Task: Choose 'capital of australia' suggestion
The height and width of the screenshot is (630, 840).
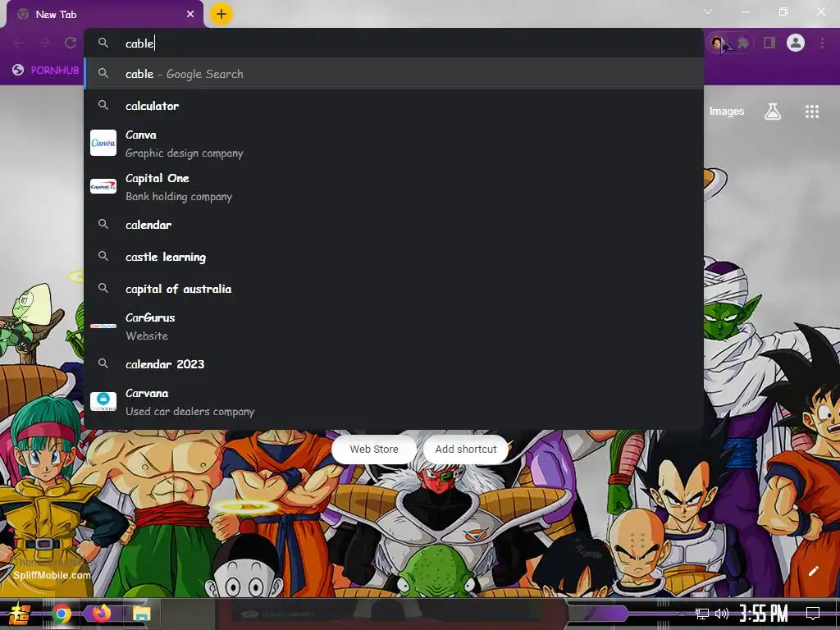Action: [394, 289]
